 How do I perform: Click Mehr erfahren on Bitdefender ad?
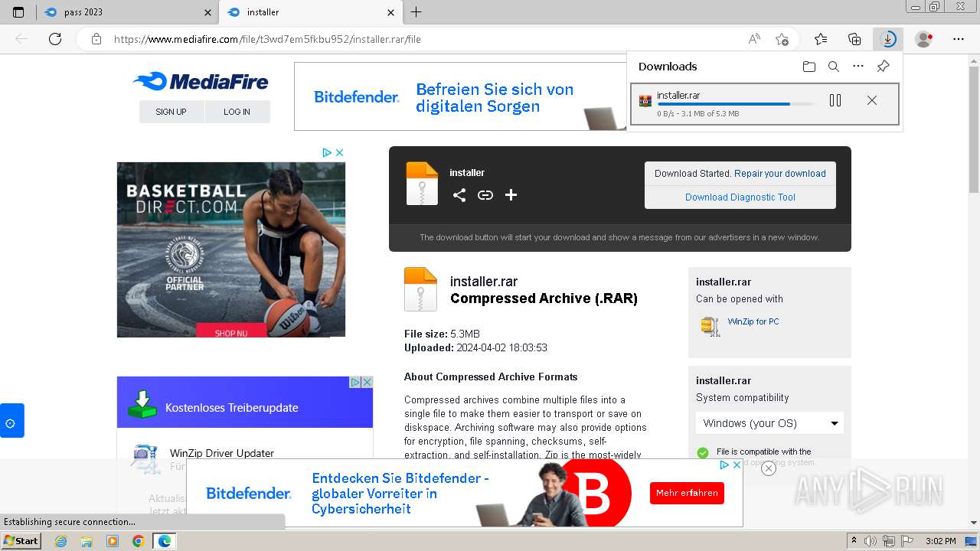point(687,493)
